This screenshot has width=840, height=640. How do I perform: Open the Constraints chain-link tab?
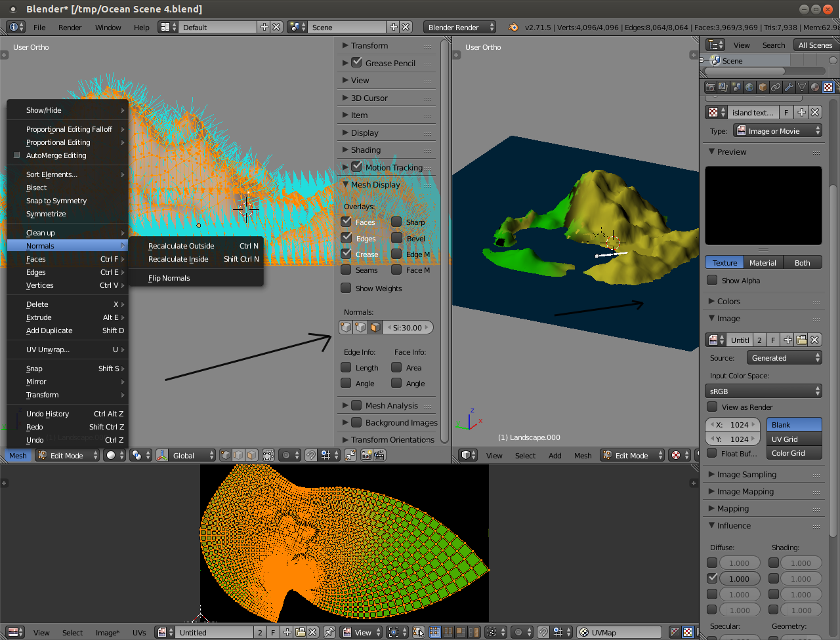(x=776, y=87)
